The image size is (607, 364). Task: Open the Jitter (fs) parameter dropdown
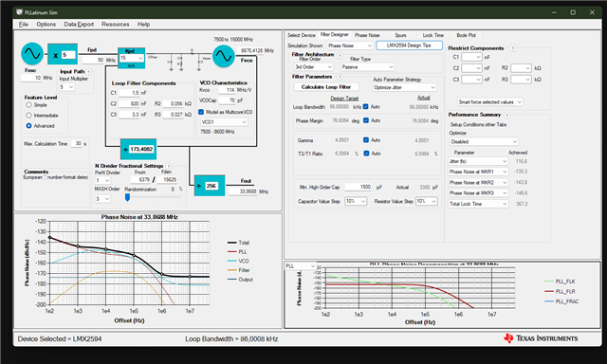click(x=478, y=161)
